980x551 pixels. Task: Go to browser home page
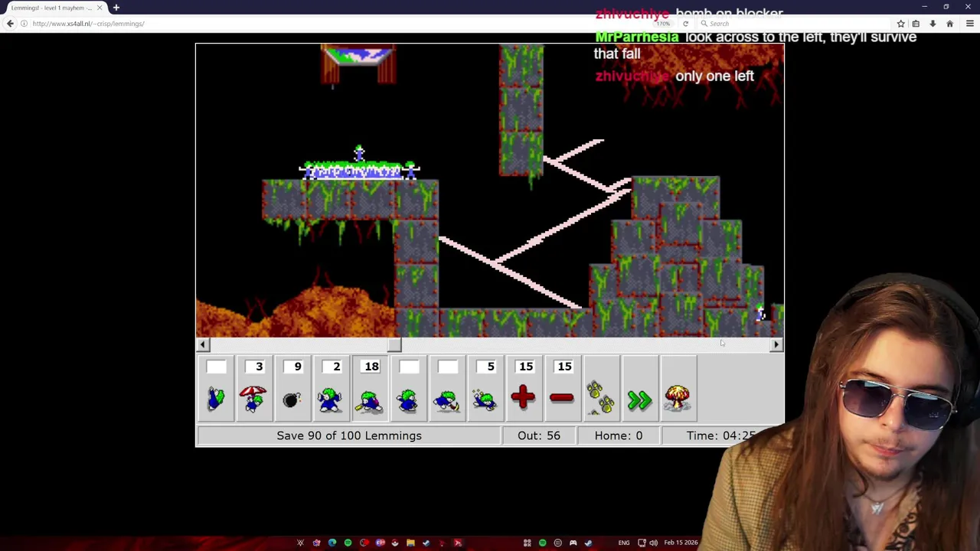click(x=949, y=24)
